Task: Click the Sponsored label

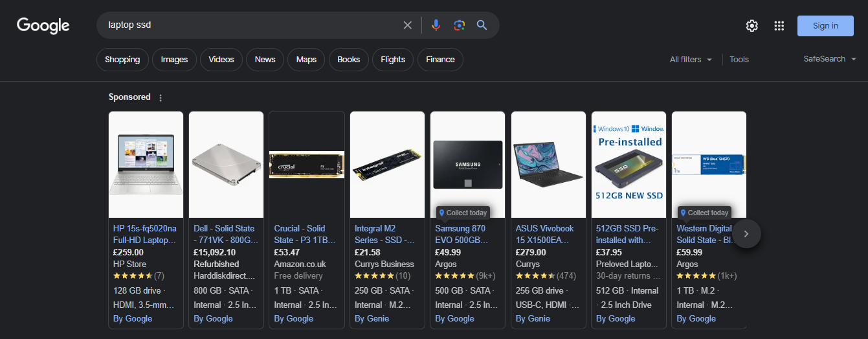Action: point(129,97)
